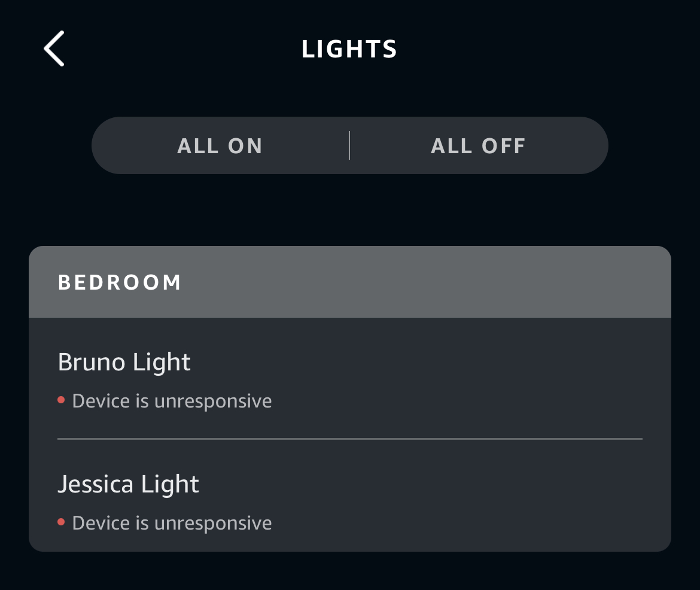The width and height of the screenshot is (700, 590).
Task: Tap the red status dot beside Jessica Light
Action: [x=60, y=522]
